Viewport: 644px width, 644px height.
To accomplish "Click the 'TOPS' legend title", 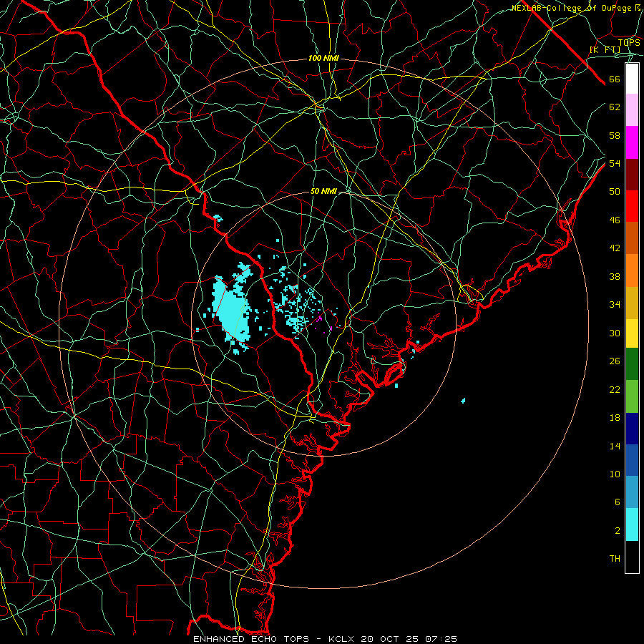I will tap(629, 43).
